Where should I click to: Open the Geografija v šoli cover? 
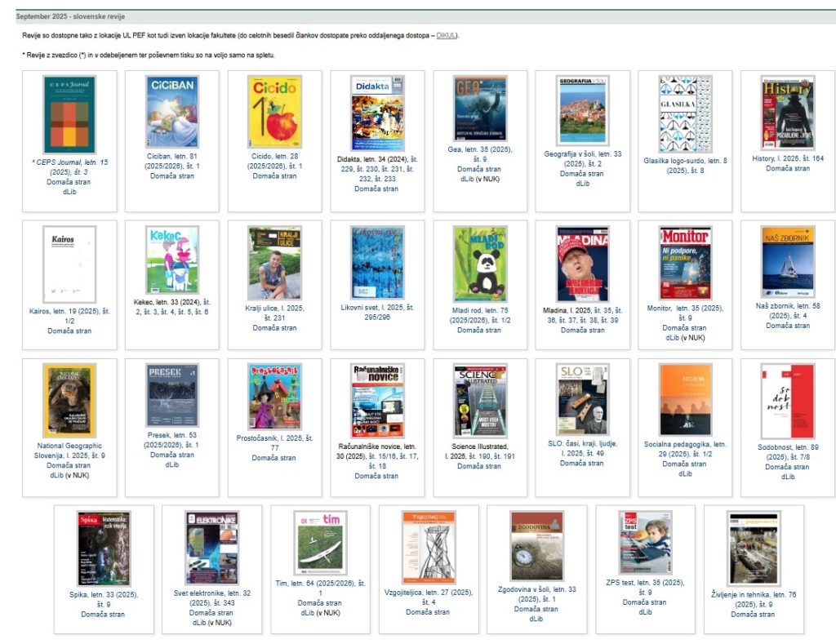[582, 110]
